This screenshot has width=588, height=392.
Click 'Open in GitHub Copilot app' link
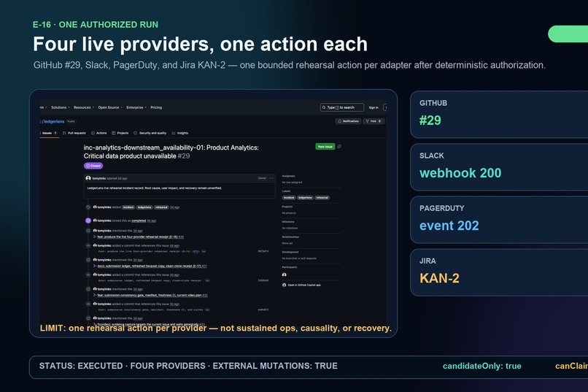pos(301,285)
